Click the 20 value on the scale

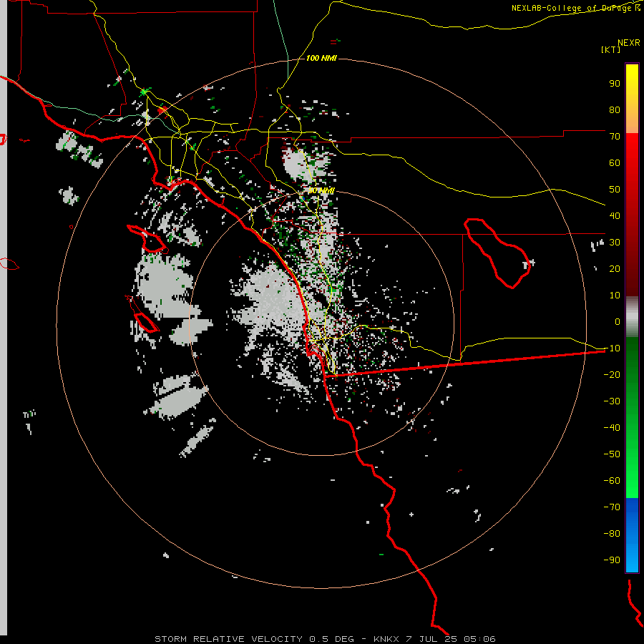coord(615,269)
